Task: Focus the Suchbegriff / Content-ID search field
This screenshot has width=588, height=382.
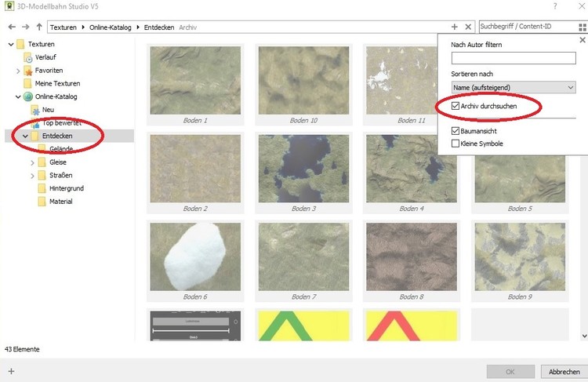Action: (528, 27)
